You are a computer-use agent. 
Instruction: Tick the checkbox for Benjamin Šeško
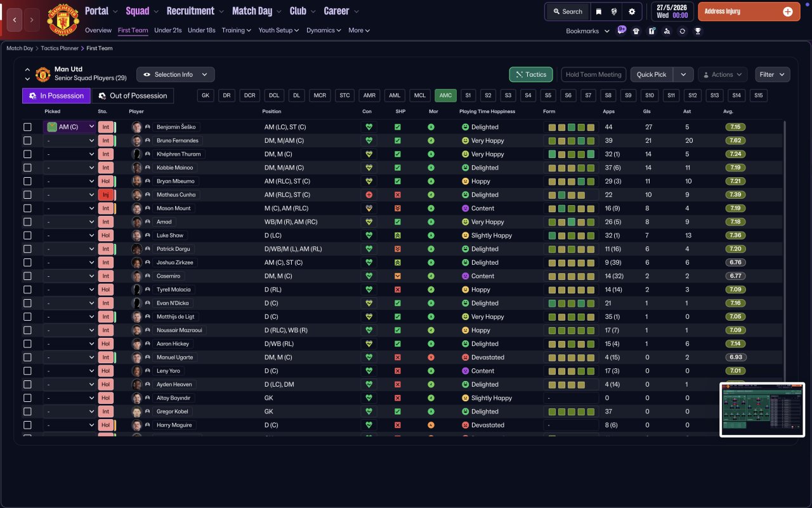[27, 127]
